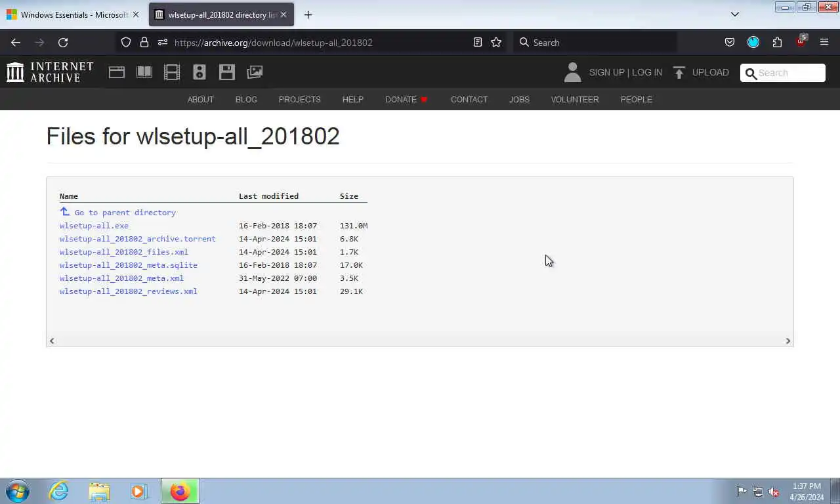
Task: Click the 131.0M size value
Action: pos(353,226)
